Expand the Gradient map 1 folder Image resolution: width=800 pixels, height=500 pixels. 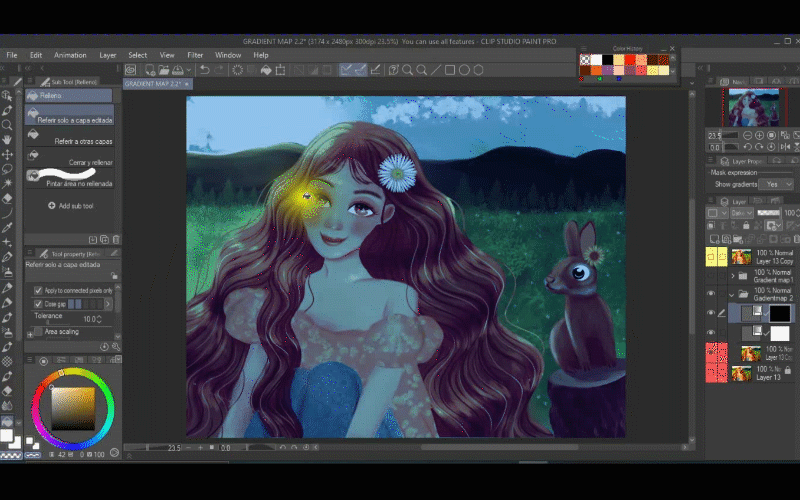tap(733, 276)
